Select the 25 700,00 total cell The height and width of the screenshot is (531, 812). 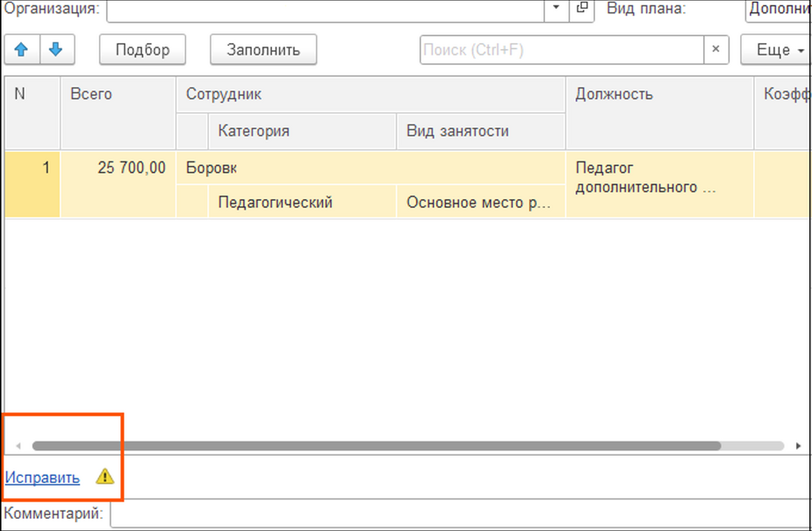click(x=118, y=168)
